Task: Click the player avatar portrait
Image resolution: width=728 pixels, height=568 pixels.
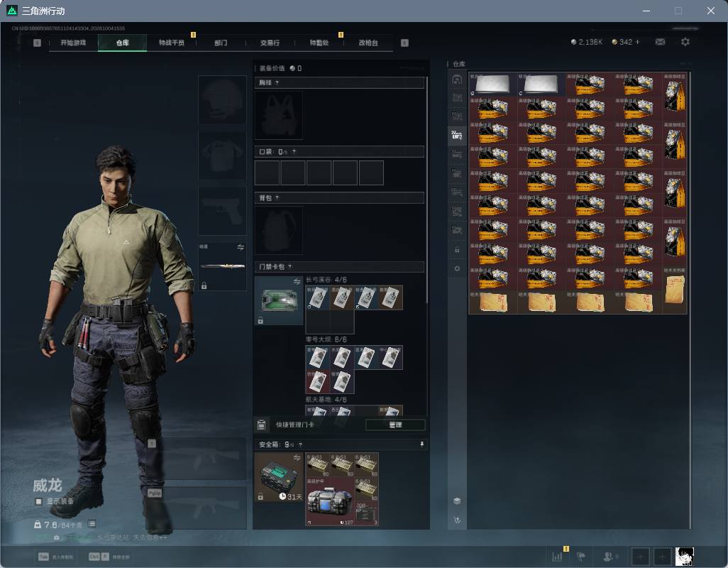Action: 684,557
